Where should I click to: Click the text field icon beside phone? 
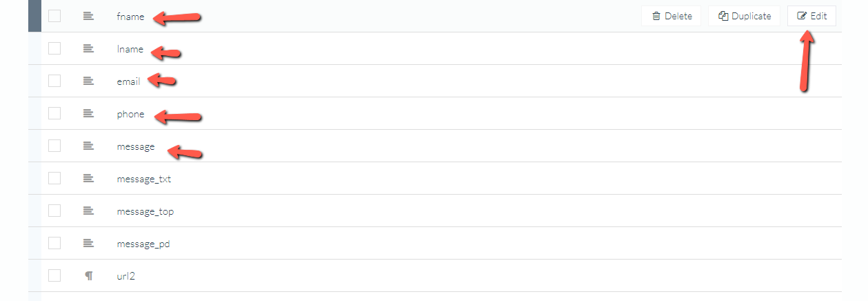tap(88, 113)
